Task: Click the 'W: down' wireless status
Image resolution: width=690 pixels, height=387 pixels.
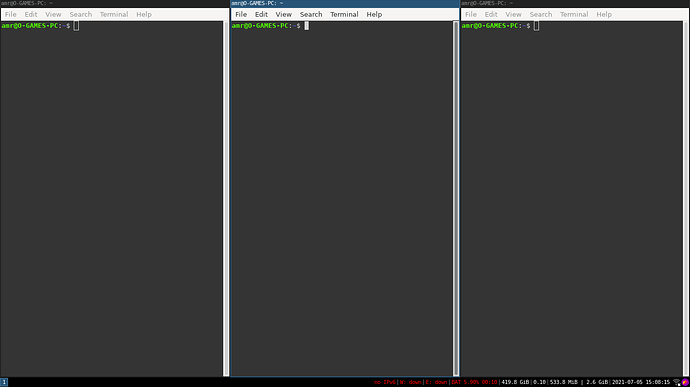Action: coord(411,382)
